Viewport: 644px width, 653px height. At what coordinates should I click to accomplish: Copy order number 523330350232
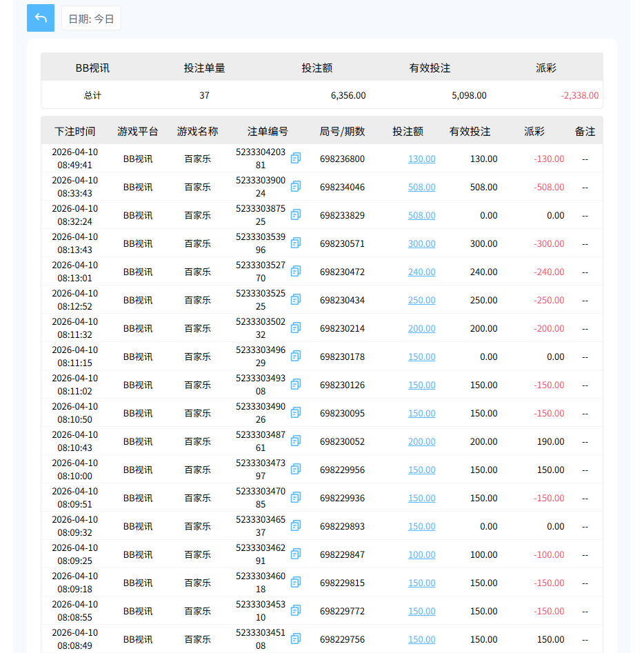click(295, 328)
